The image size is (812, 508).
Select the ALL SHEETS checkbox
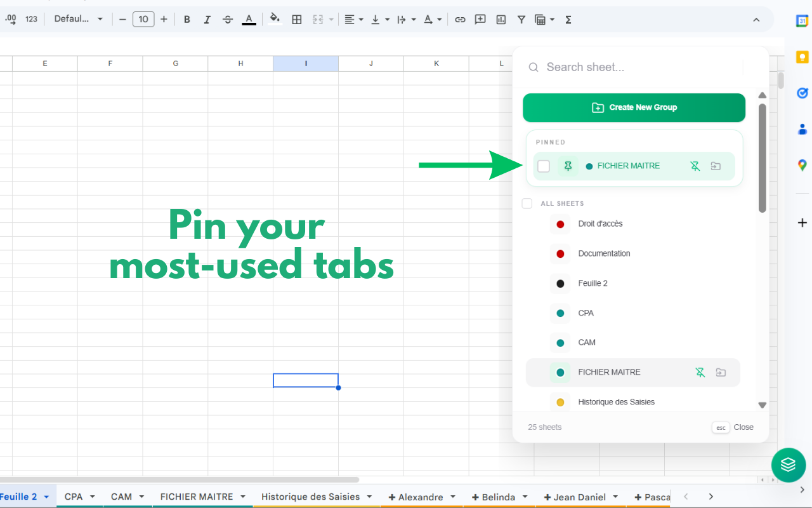[527, 203]
